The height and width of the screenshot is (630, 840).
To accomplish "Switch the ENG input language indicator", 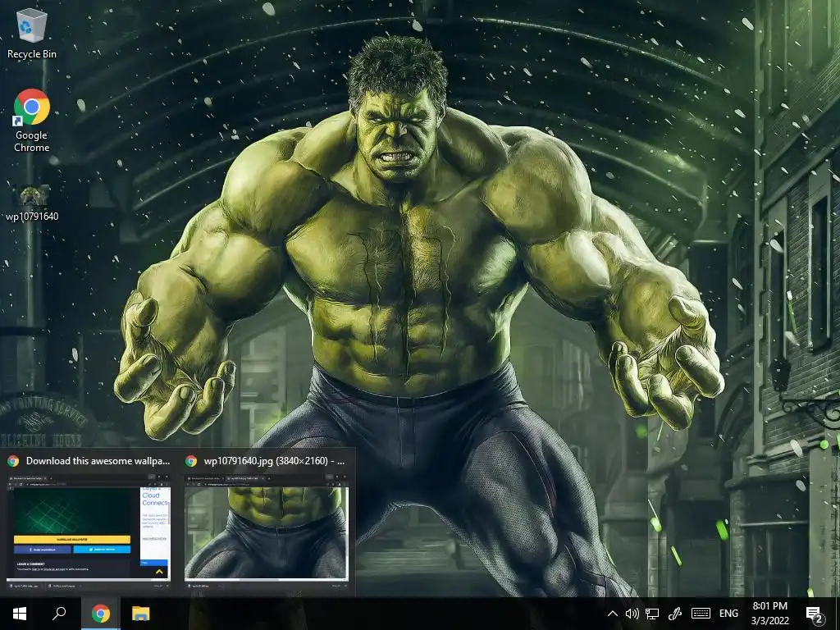I will [728, 614].
